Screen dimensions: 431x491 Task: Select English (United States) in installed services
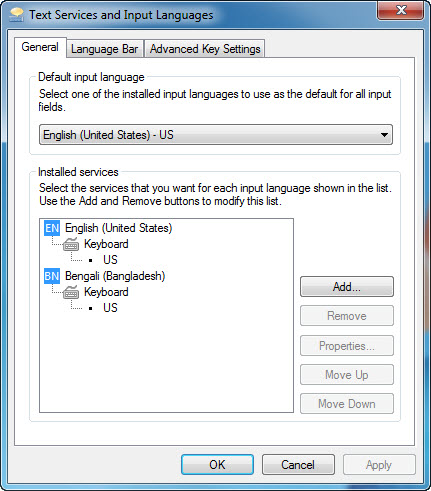coord(118,228)
